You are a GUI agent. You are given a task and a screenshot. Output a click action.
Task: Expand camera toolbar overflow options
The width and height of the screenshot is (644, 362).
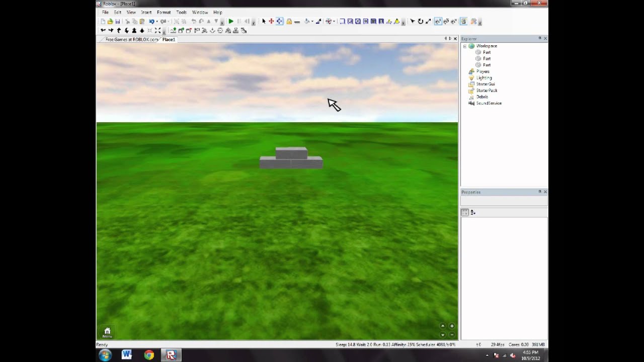[164, 32]
